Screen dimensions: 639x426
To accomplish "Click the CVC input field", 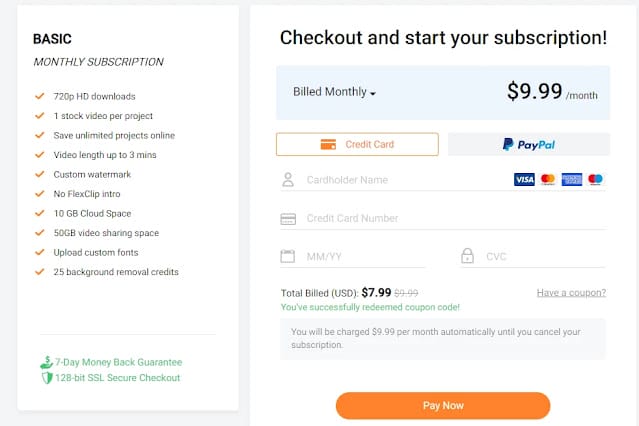I will point(540,257).
